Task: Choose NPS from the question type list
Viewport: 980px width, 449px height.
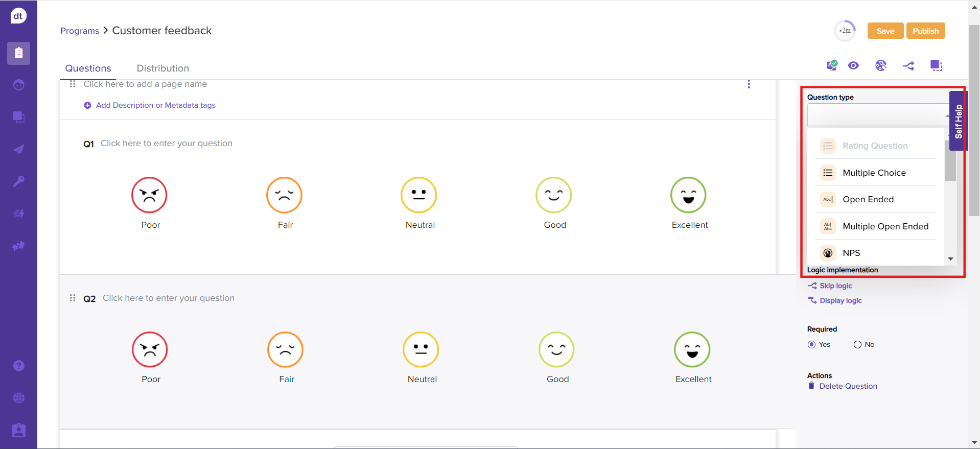Action: click(x=851, y=253)
